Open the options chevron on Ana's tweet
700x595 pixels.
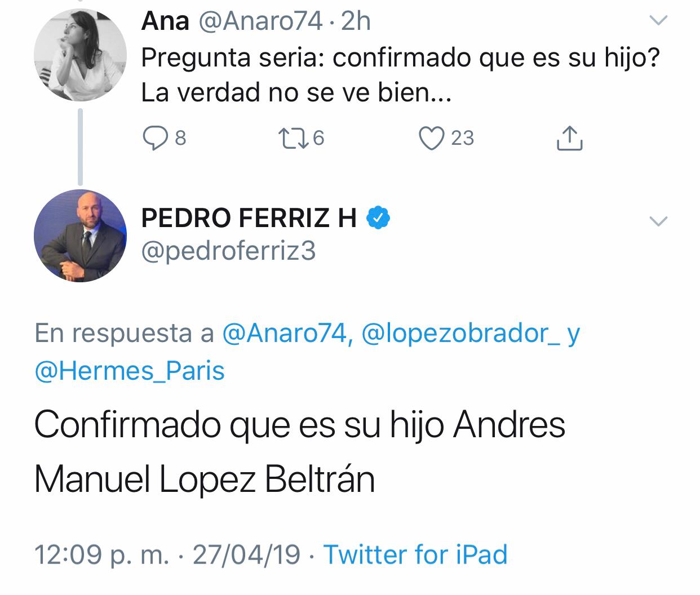tap(658, 21)
